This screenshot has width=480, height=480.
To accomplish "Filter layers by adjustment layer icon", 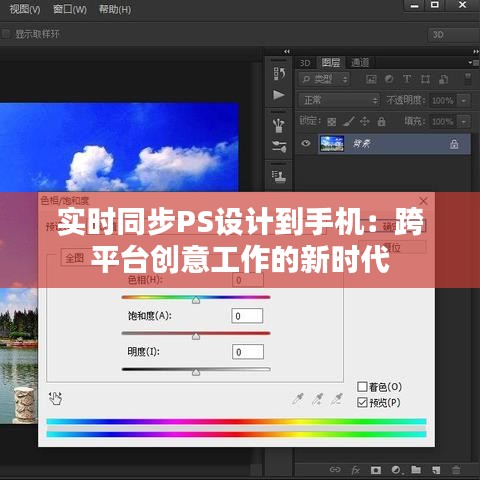I will point(389,79).
